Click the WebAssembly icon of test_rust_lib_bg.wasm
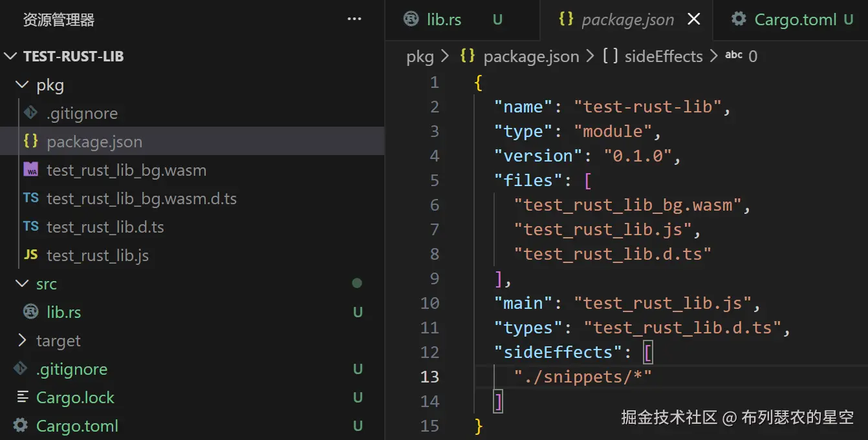The height and width of the screenshot is (440, 868). click(x=30, y=170)
